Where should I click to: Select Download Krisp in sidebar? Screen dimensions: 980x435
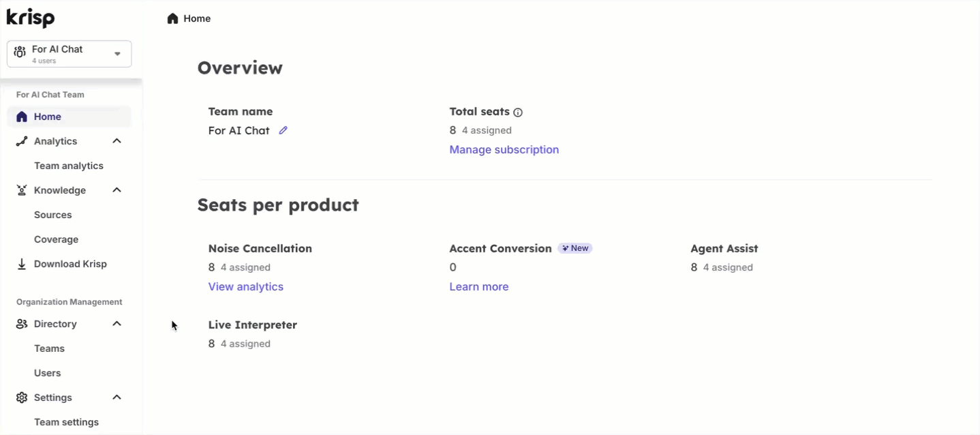pos(70,264)
